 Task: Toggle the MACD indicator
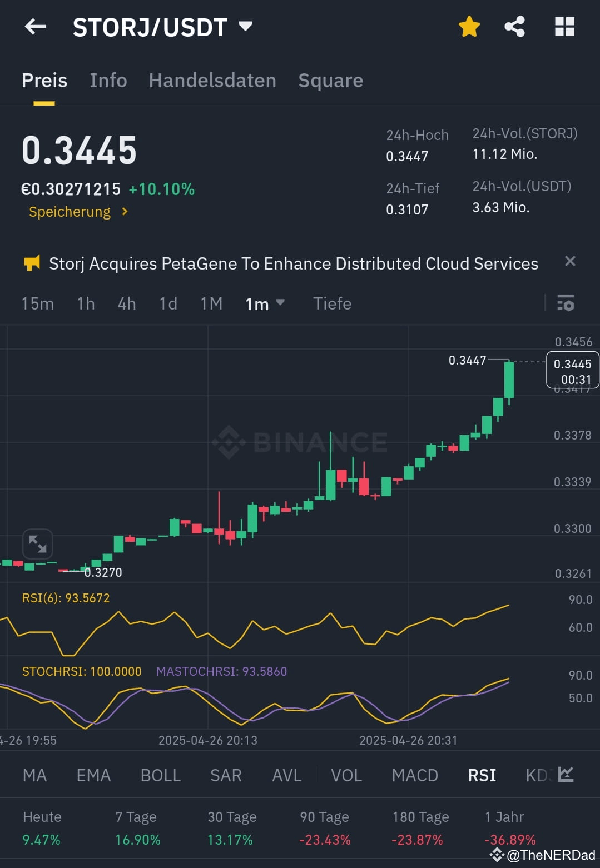[415, 775]
